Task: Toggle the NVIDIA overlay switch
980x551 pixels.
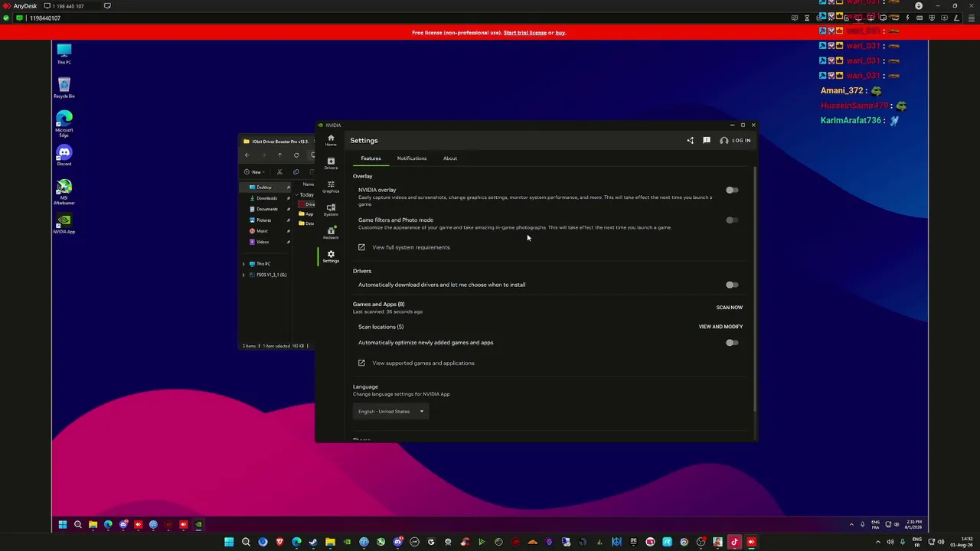Action: (x=732, y=190)
